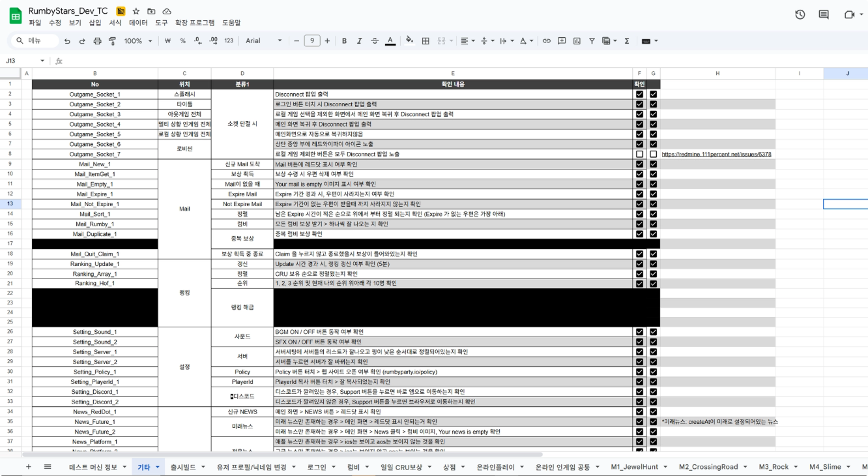The height and width of the screenshot is (476, 868).
Task: Decrease decimal places
Action: click(197, 41)
